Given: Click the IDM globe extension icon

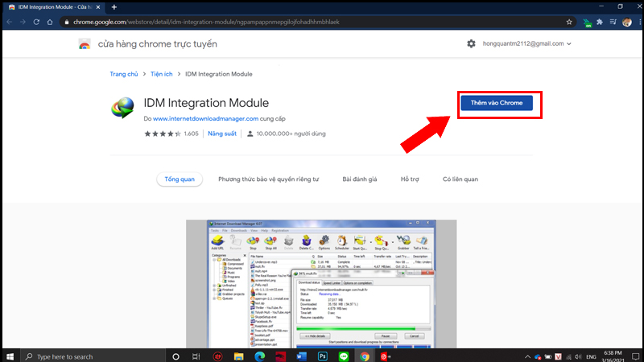Looking at the screenshot, I should tap(122, 108).
